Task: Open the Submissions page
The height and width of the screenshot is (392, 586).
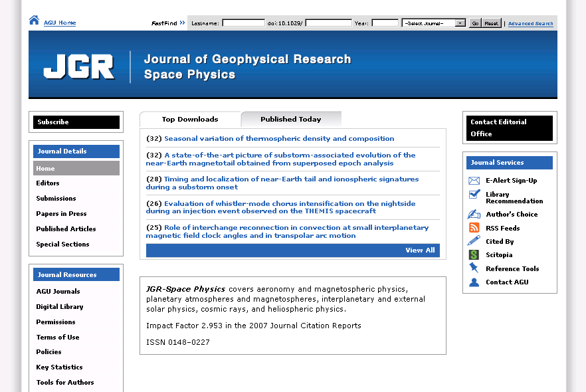Action: pos(56,199)
